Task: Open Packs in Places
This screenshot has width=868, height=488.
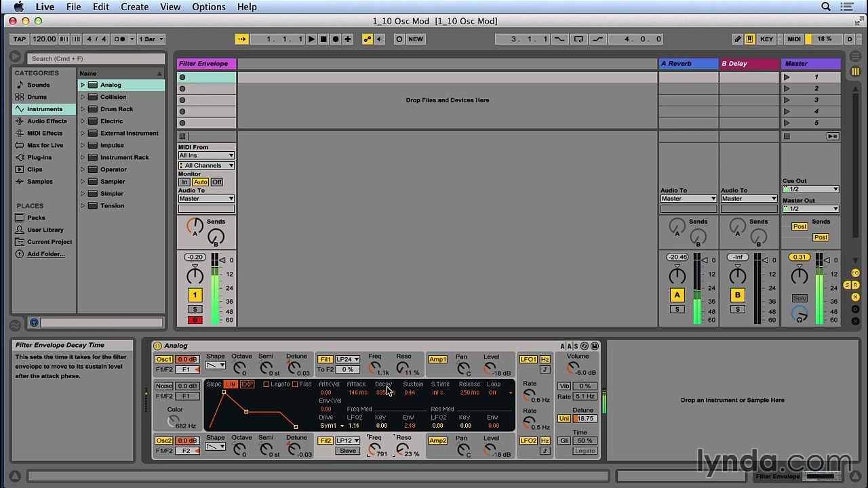Action: (x=36, y=218)
